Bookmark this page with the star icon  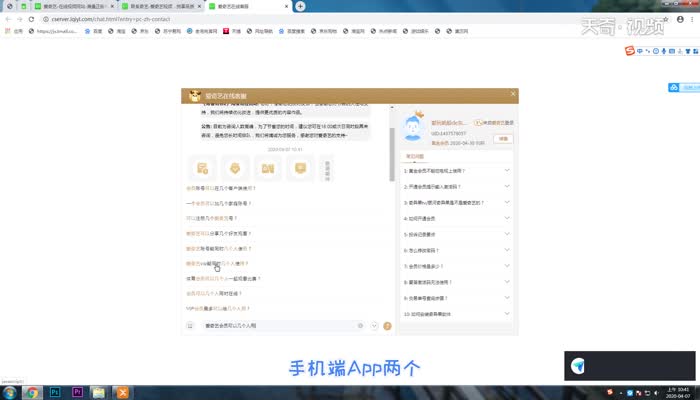click(666, 19)
